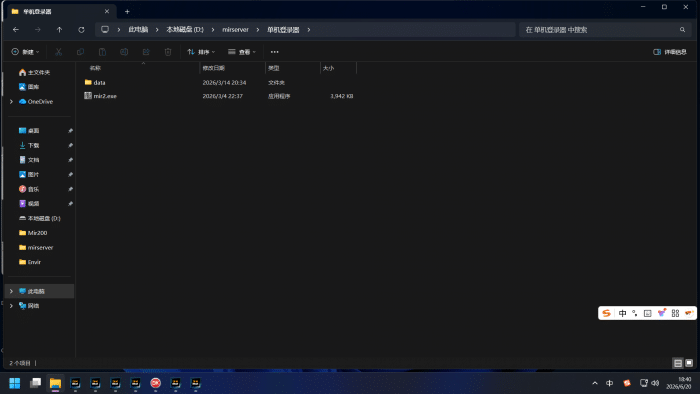The height and width of the screenshot is (394, 700).
Task: Switch to details list view in status bar
Action: point(678,363)
